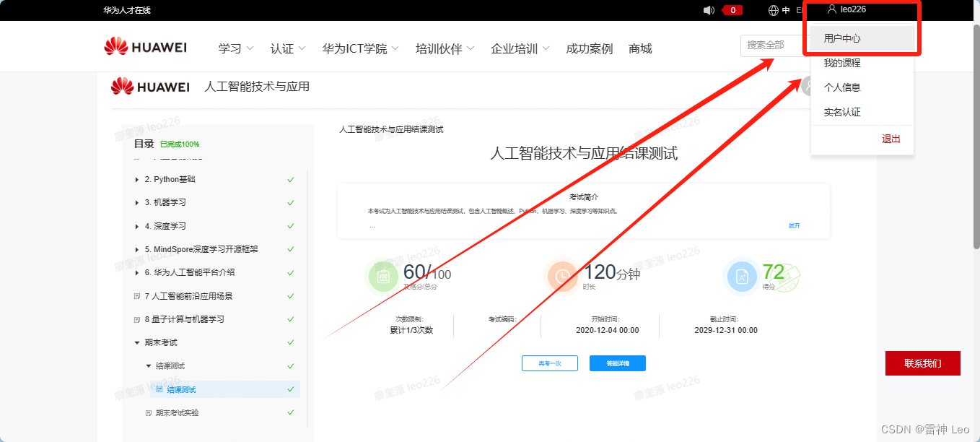
Task: Open the 培训伙伴 dropdown menu
Action: [x=445, y=48]
